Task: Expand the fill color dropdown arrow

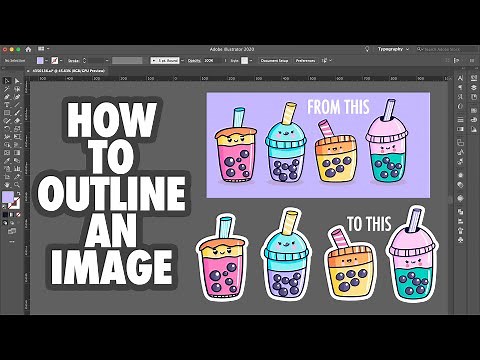Action: pos(46,61)
